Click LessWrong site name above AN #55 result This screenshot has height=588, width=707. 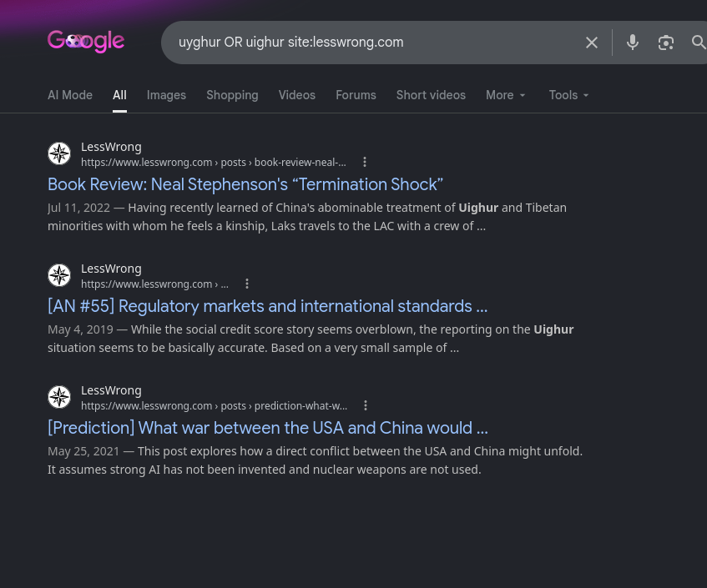click(x=111, y=269)
